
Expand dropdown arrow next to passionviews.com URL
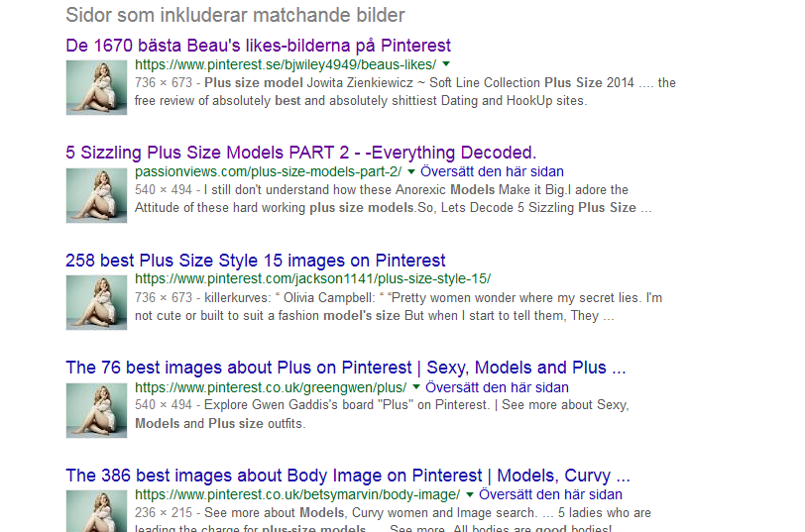(411, 171)
